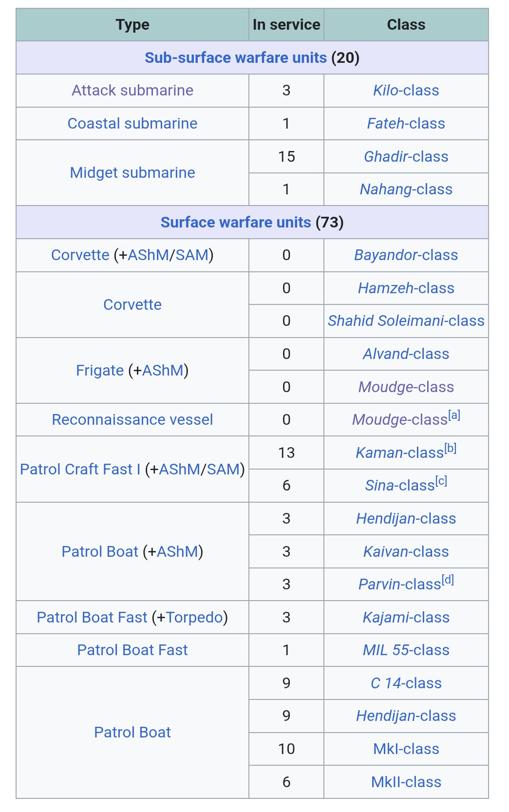This screenshot has width=509, height=812.
Task: Follow the Midget submarine link
Action: [132, 172]
